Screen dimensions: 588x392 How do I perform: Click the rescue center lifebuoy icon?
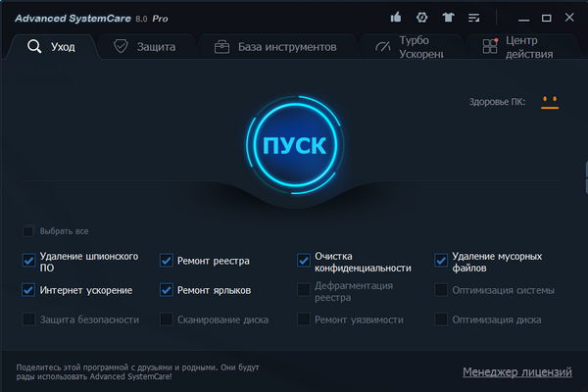422,17
